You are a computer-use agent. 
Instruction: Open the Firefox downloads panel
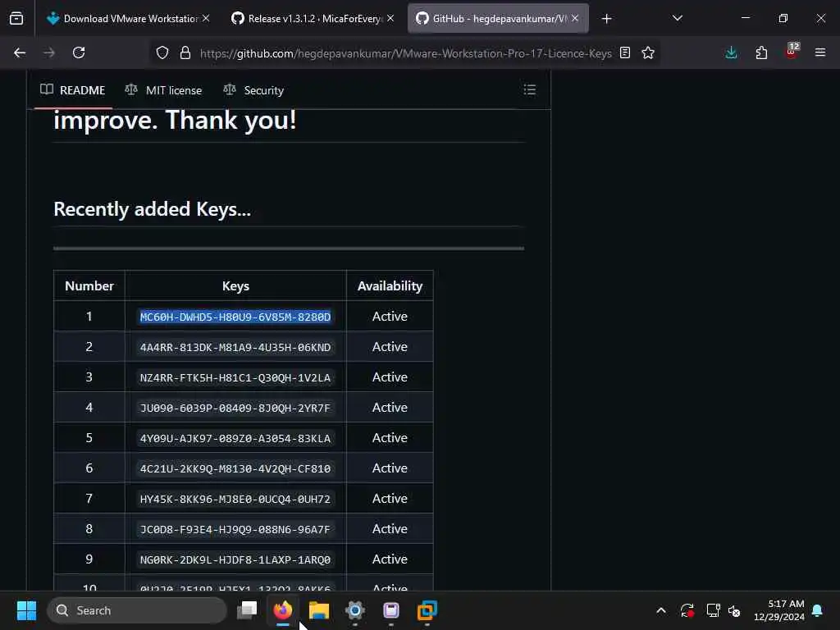(731, 52)
